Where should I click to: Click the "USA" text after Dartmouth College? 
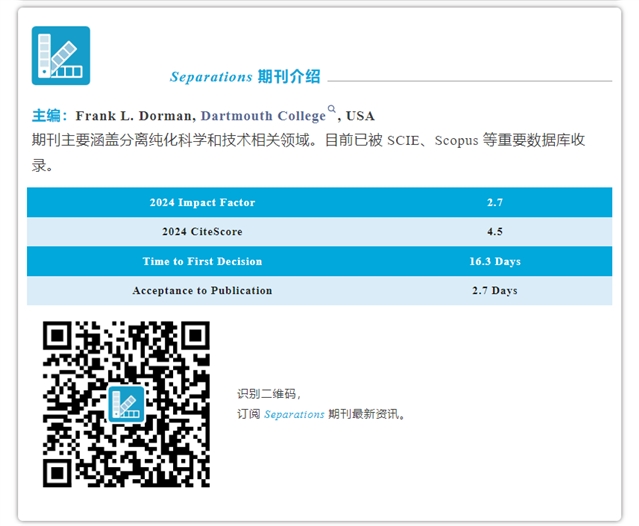(360, 116)
